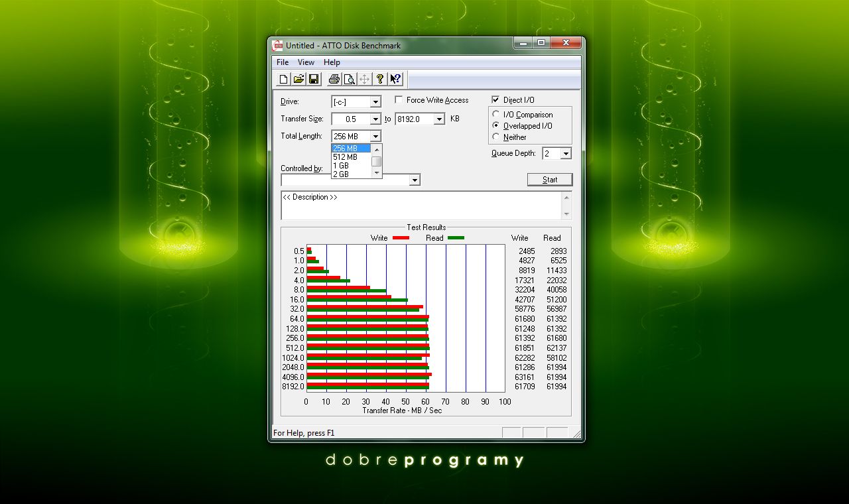This screenshot has height=504, width=849.
Task: Select the Overlapped I/O radio button
Action: coord(496,126)
